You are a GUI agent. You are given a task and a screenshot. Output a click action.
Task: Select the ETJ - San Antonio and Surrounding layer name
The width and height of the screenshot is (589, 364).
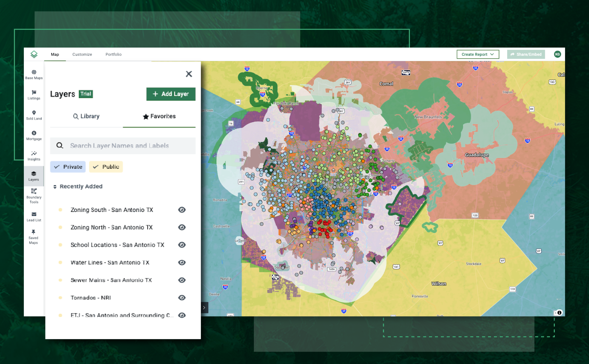(x=122, y=315)
